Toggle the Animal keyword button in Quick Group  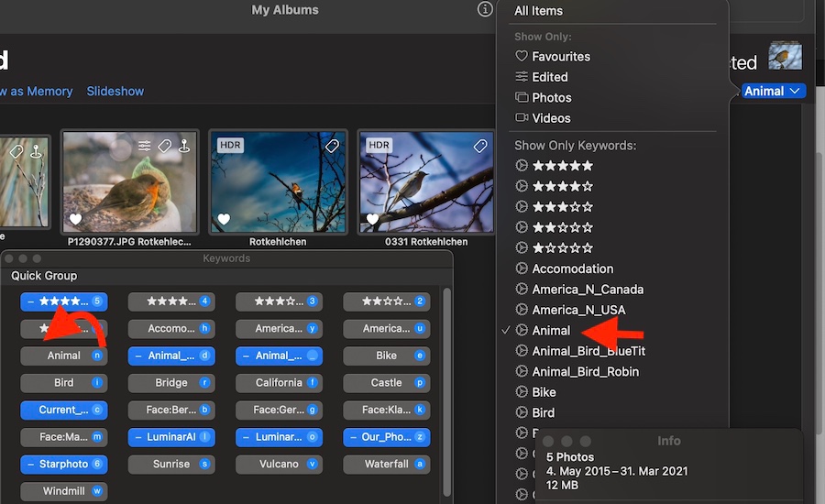click(63, 356)
